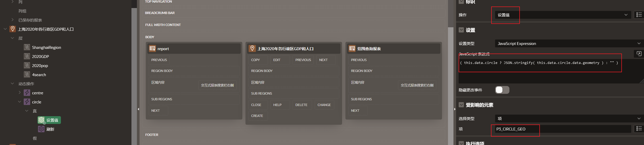
Task: Click the 范围查询报表 region icon
Action: [x=352, y=49]
